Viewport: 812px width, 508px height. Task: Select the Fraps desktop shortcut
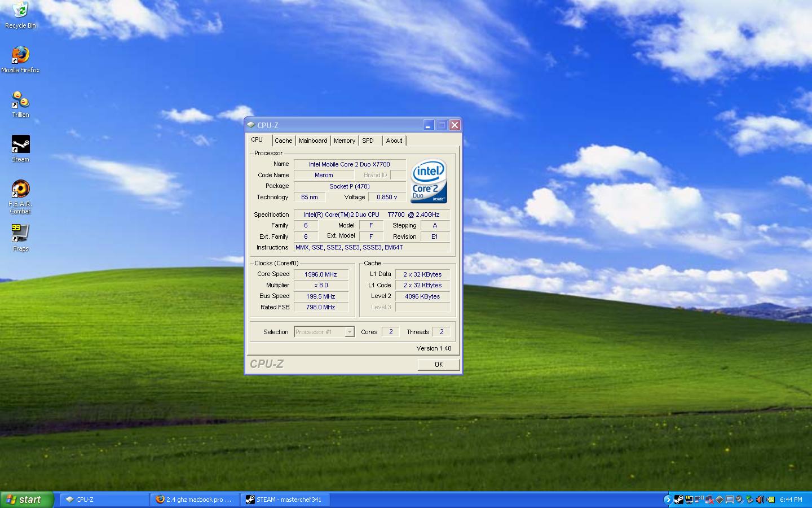[x=20, y=237]
